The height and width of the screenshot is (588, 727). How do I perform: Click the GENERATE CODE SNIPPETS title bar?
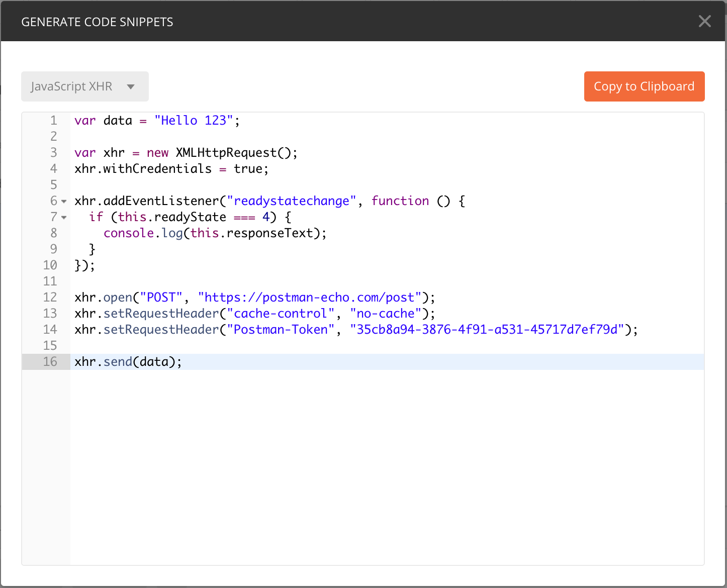tap(97, 21)
